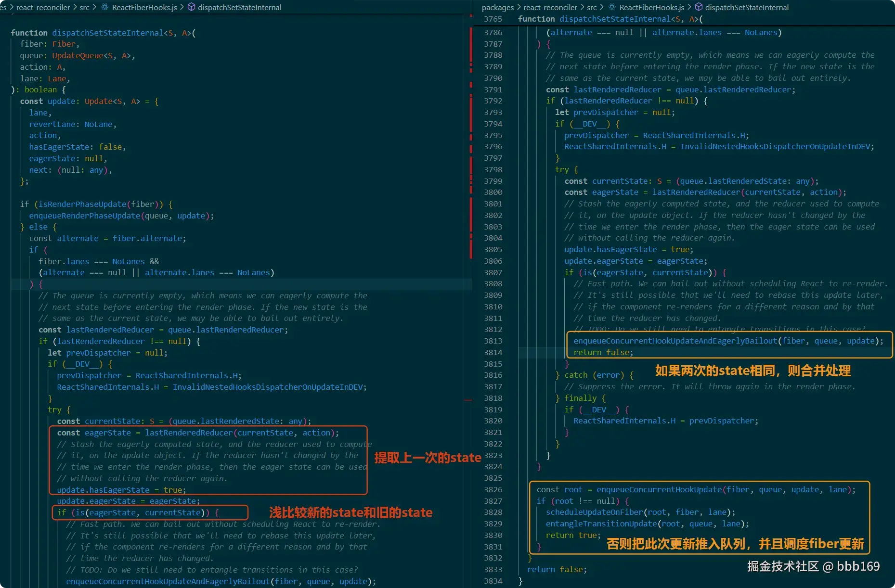Click 'if (root !== null) {' line

[x=583, y=501]
